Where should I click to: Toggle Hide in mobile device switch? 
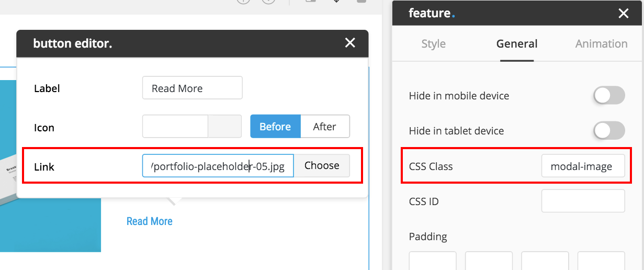(609, 96)
